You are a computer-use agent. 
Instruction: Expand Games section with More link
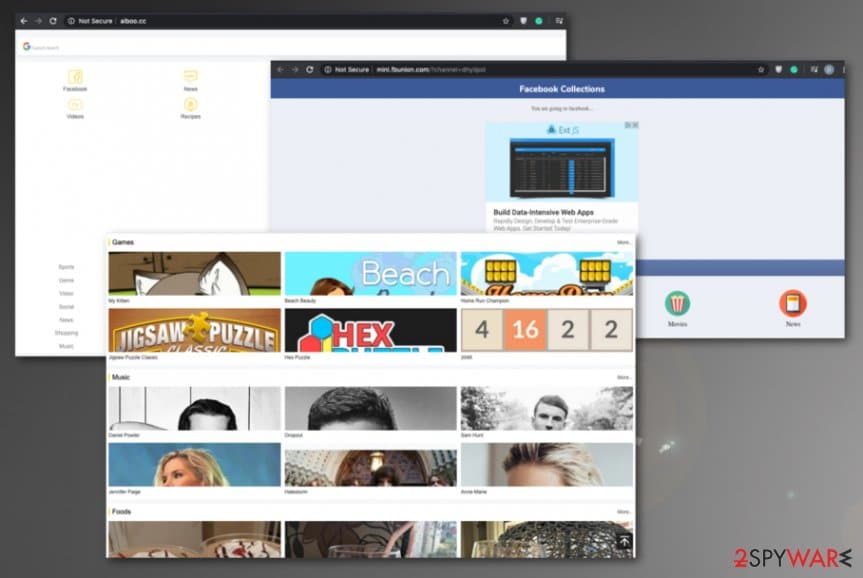[624, 242]
